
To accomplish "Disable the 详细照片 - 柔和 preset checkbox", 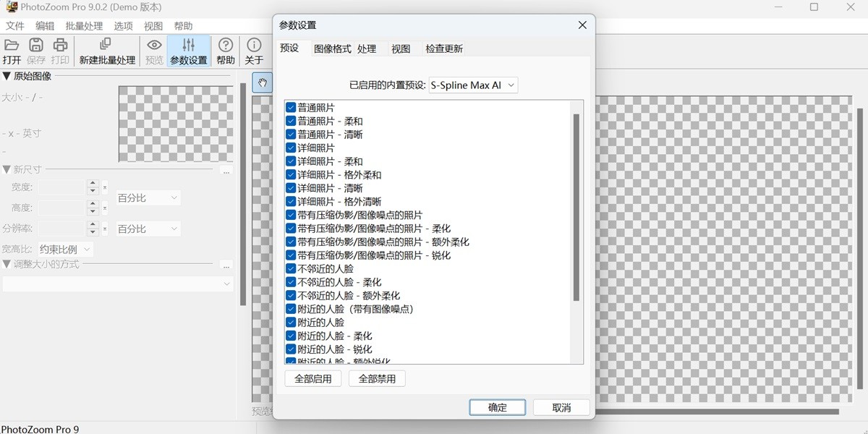I will 289,161.
